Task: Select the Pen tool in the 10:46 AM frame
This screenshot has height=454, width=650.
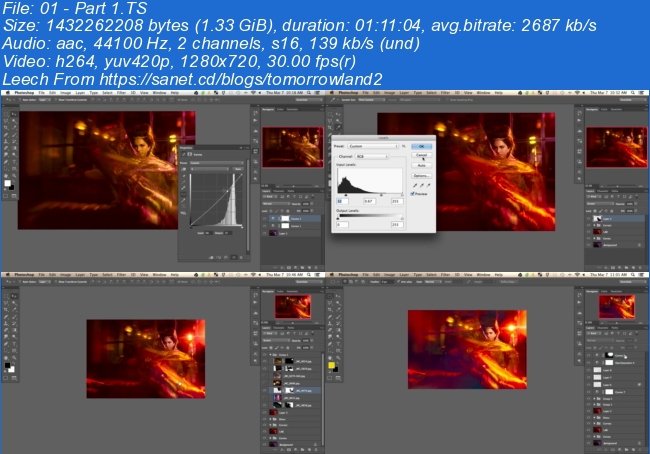Action: 6,344
